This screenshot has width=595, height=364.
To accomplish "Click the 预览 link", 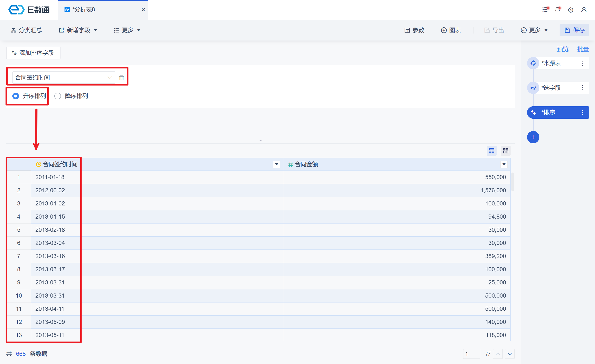I will click(x=562, y=49).
